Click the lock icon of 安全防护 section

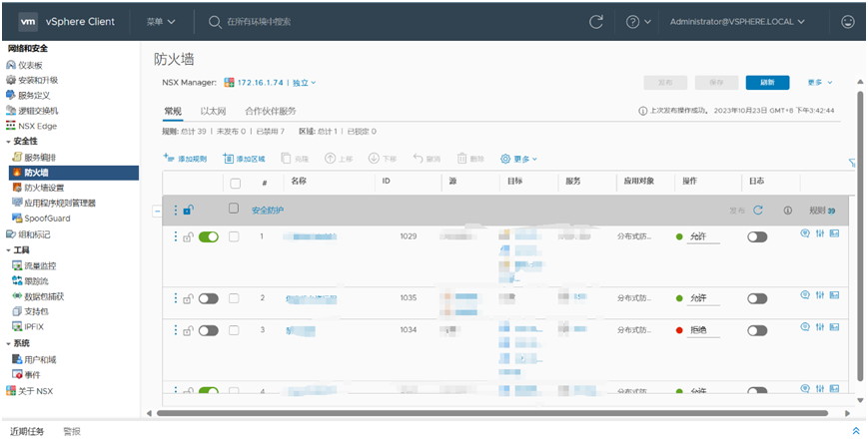point(188,210)
